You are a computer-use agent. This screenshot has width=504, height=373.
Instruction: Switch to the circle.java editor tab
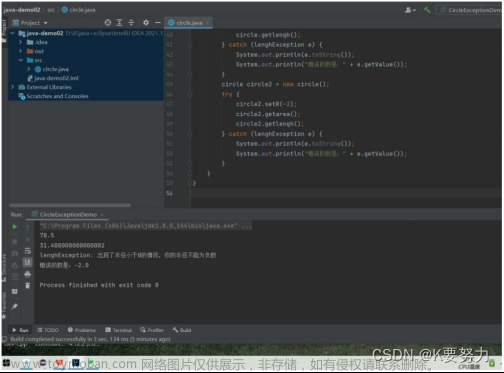(189, 23)
